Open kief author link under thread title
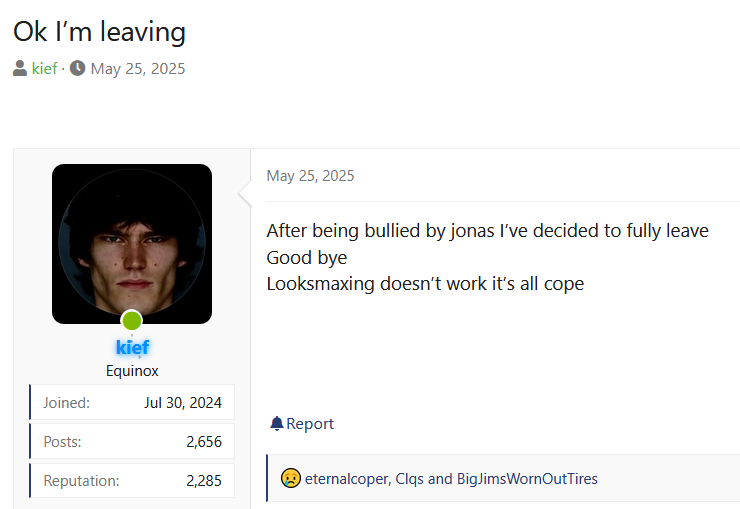 pyautogui.click(x=44, y=69)
